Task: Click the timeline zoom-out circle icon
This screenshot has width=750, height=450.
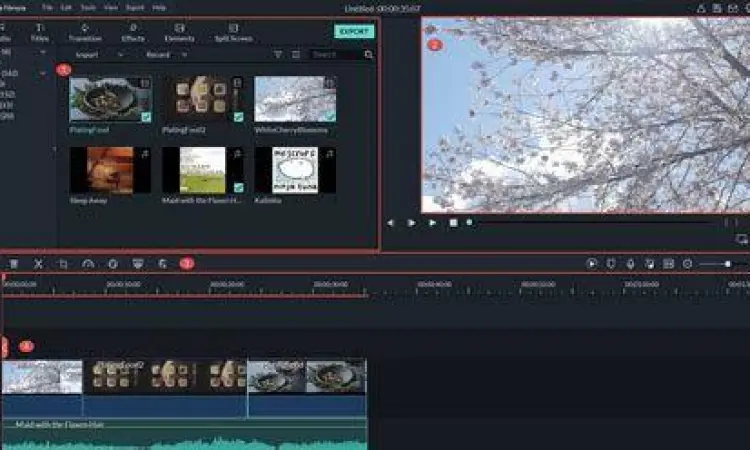Action: point(687,264)
